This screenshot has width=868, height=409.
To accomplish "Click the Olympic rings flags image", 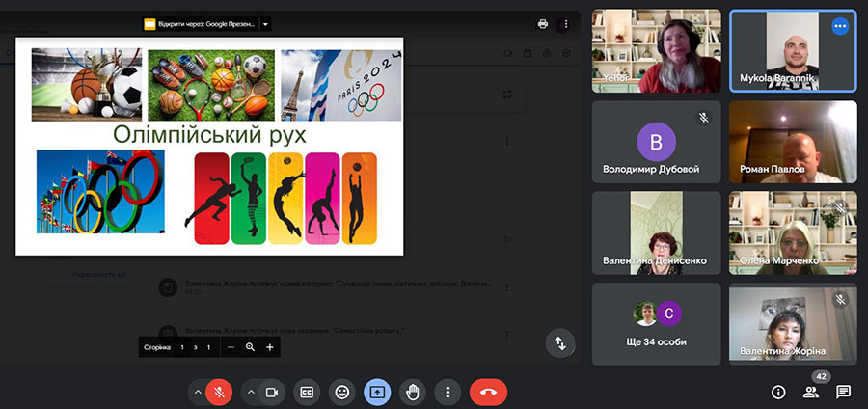I will (x=100, y=192).
